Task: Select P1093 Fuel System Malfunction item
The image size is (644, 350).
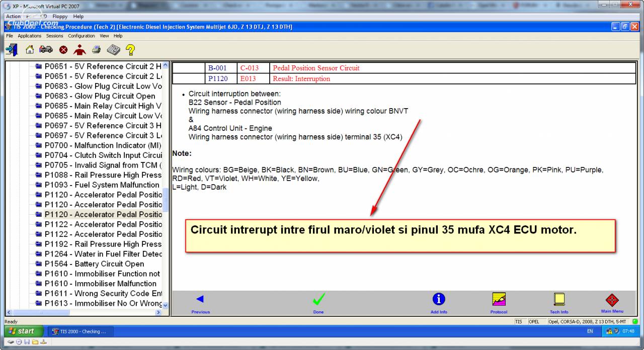Action: tap(98, 185)
